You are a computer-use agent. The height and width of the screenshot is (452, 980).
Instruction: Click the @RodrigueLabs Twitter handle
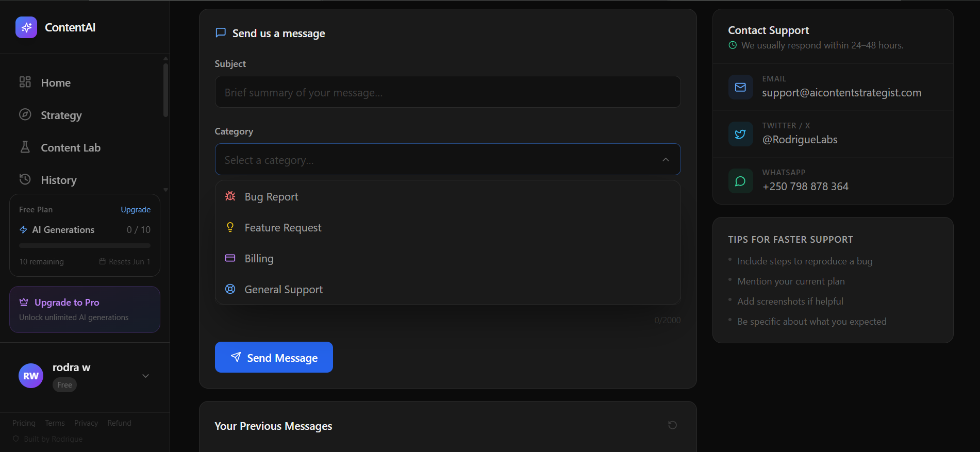pyautogui.click(x=800, y=140)
